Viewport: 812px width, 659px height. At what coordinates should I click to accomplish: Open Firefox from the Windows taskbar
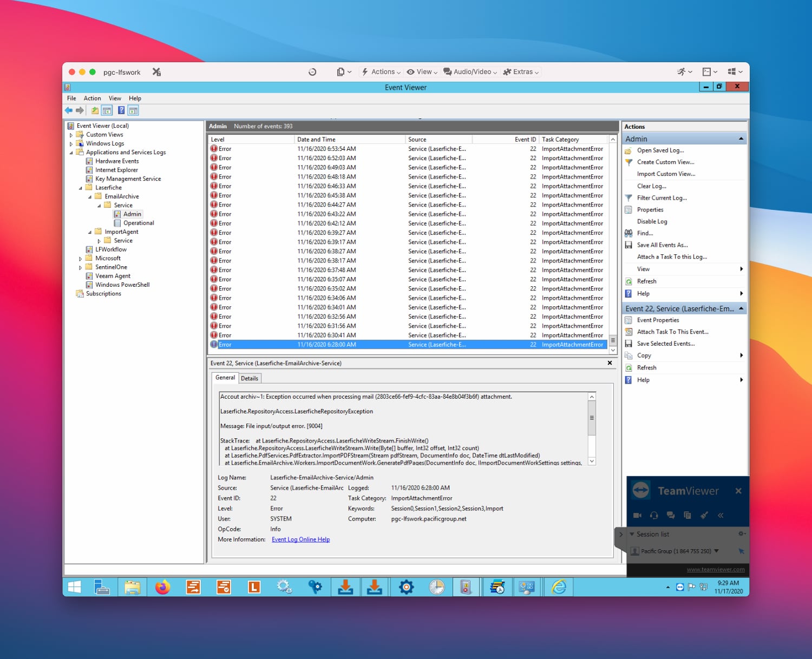click(x=162, y=587)
